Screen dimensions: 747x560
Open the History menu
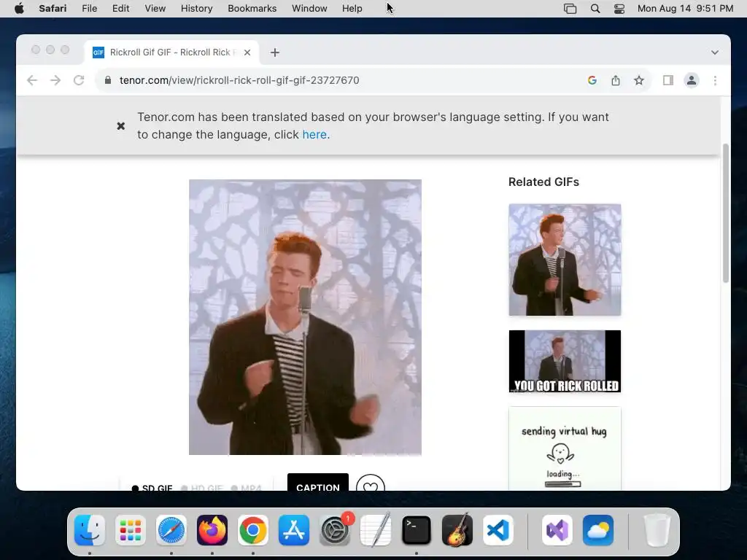[196, 9]
